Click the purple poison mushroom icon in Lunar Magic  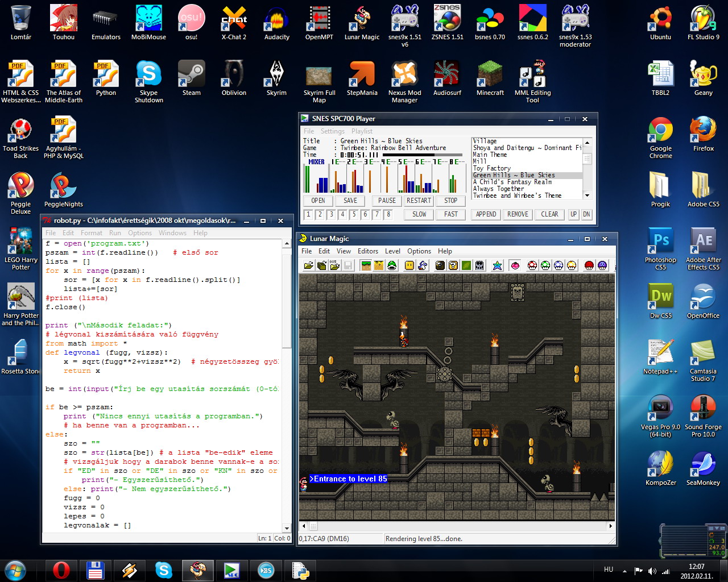(602, 265)
